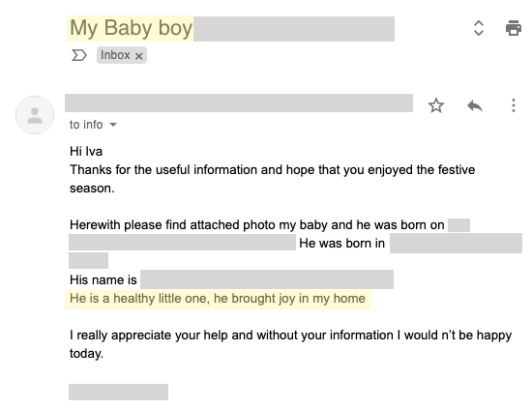Click the expand all messages arrows icon
Image resolution: width=532 pixels, height=409 pixels.
(x=479, y=28)
